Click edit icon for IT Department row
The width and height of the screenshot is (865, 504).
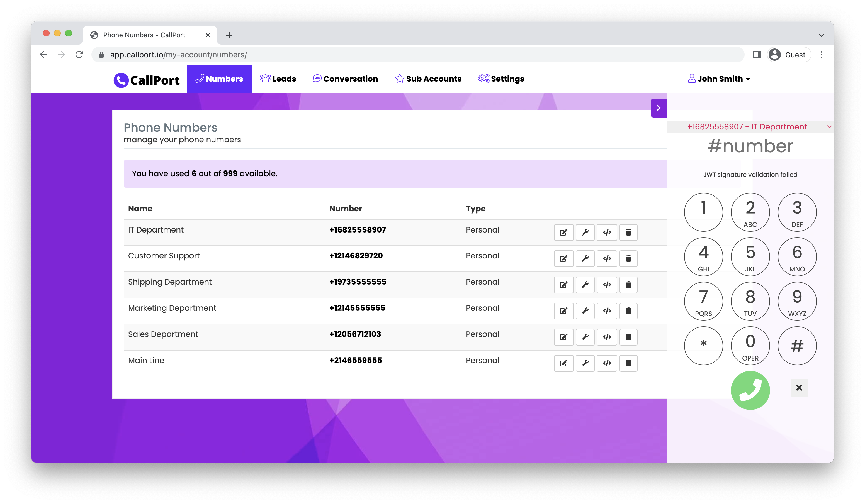point(563,232)
